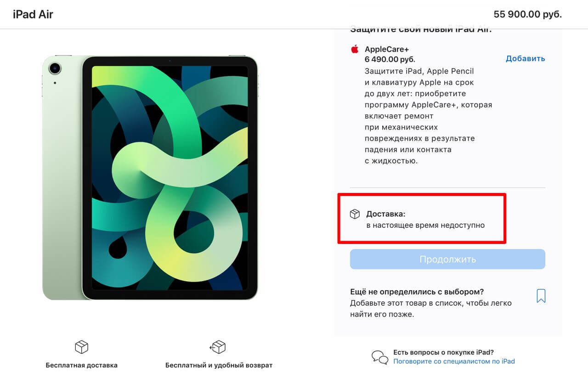Viewport: 588px width, 390px height.
Task: Click Добавить to include AppleCare+ coverage
Action: (525, 58)
